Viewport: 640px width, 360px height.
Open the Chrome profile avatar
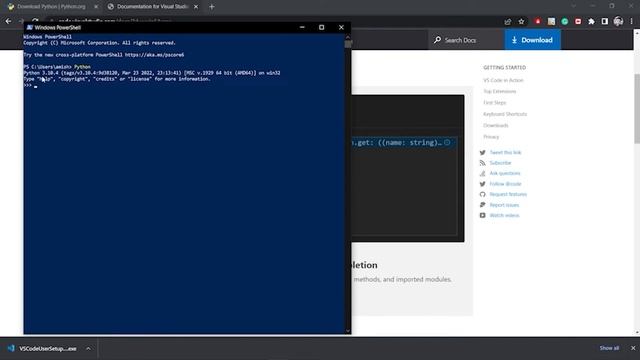(618, 21)
